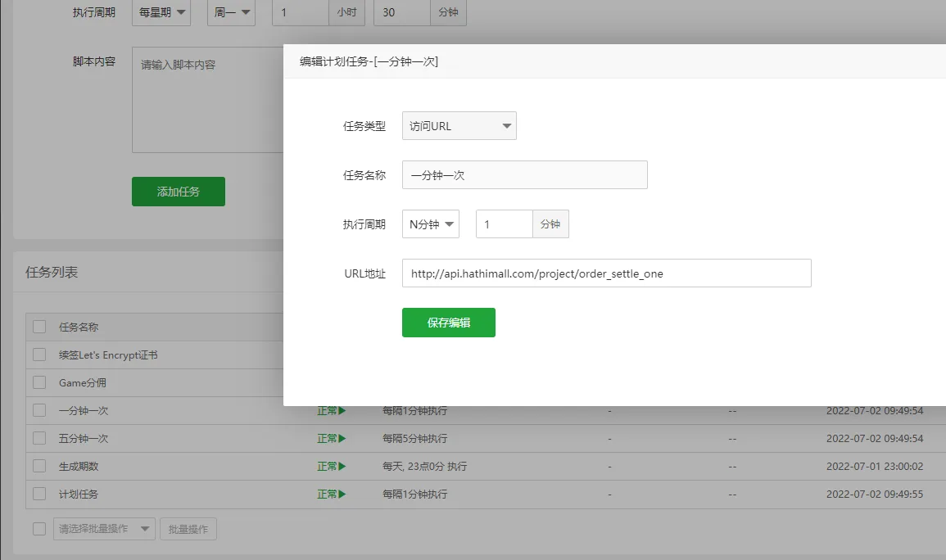Toggle the select-all checkbox next to 任务名称
The height and width of the screenshot is (560, 946).
pos(39,327)
